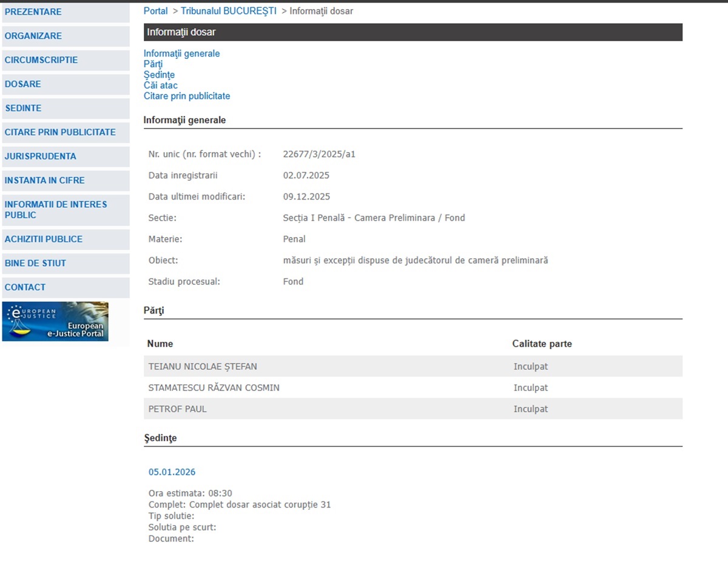Image resolution: width=728 pixels, height=565 pixels.
Task: Jump to the Părți anchor link
Action: pos(153,64)
